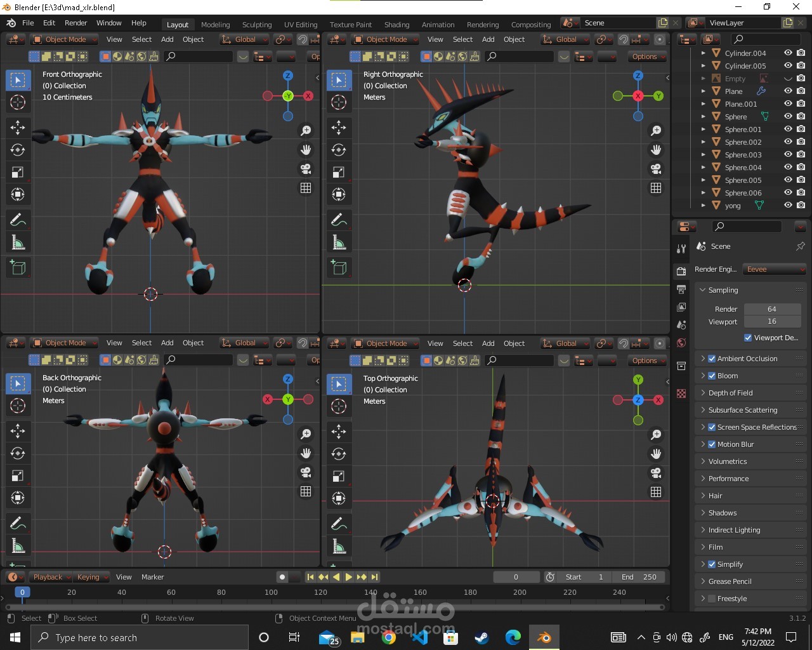Viewport: 812px width, 650px height.
Task: Open the Render Engine Eevee dropdown
Action: pyautogui.click(x=775, y=269)
